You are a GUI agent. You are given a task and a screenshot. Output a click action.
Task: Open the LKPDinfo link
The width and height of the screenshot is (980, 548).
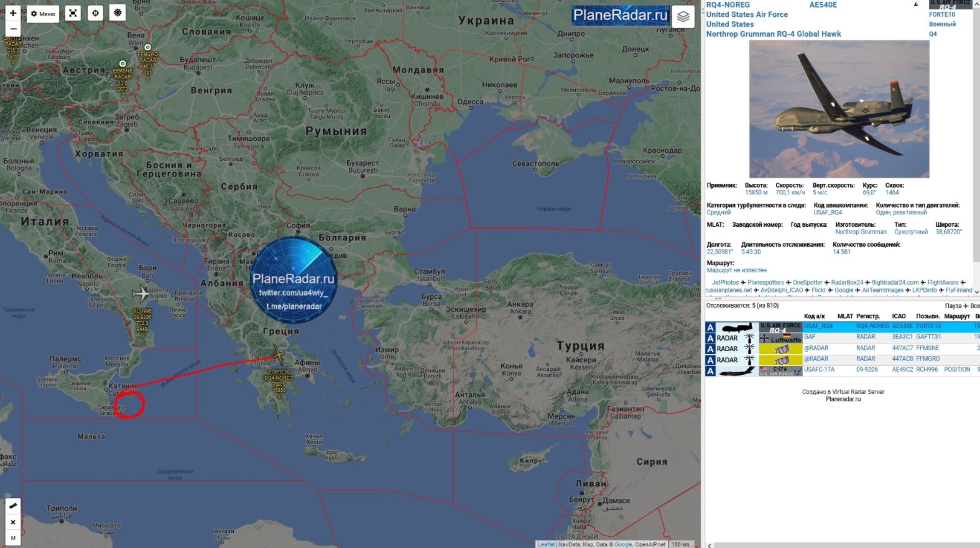[924, 290]
